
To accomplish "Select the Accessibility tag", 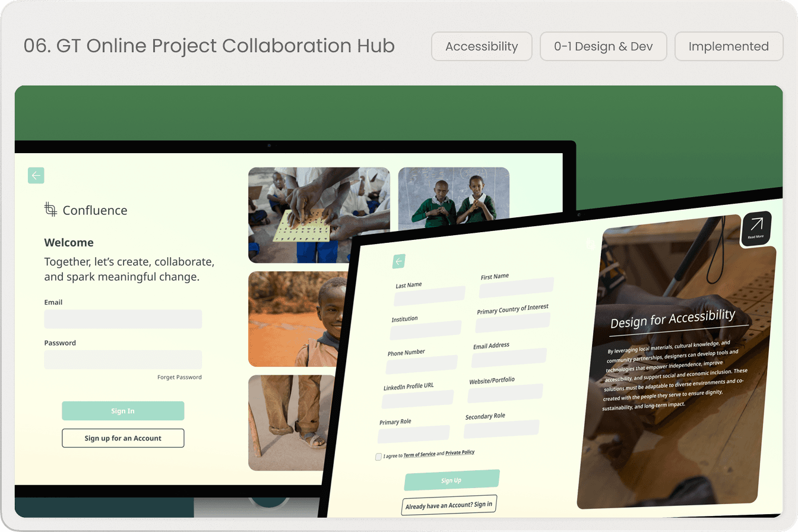I will click(x=482, y=46).
